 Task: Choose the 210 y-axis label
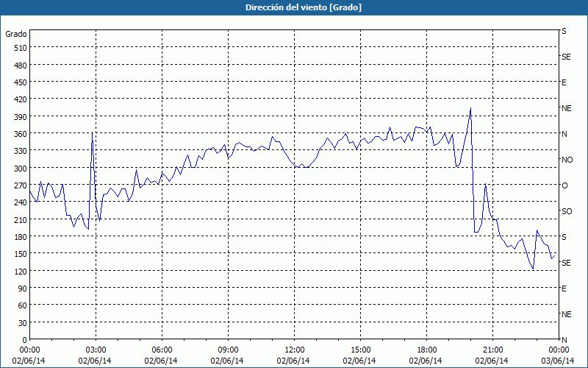(21, 219)
